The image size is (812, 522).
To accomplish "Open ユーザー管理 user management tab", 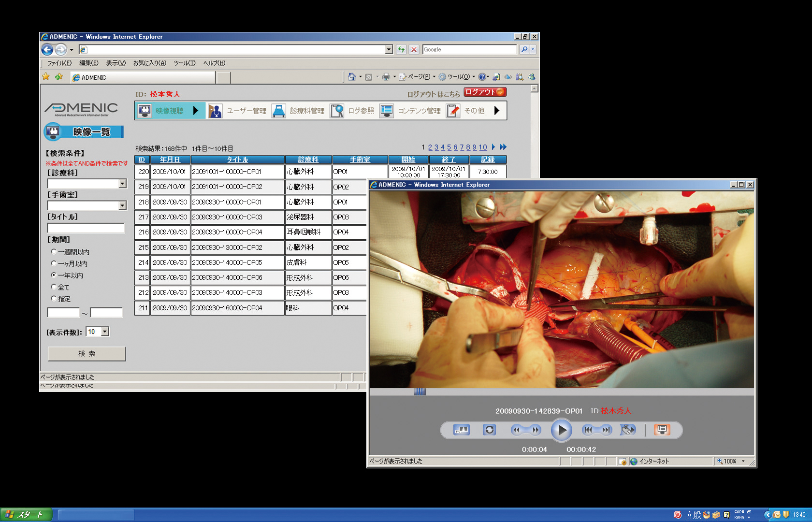I will 238,111.
